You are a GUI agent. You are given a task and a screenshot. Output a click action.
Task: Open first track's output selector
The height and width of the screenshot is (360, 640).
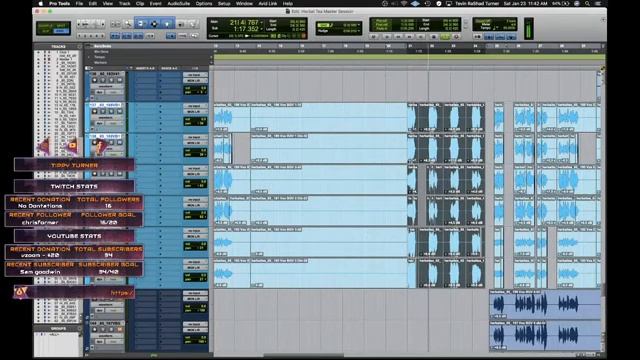point(195,81)
